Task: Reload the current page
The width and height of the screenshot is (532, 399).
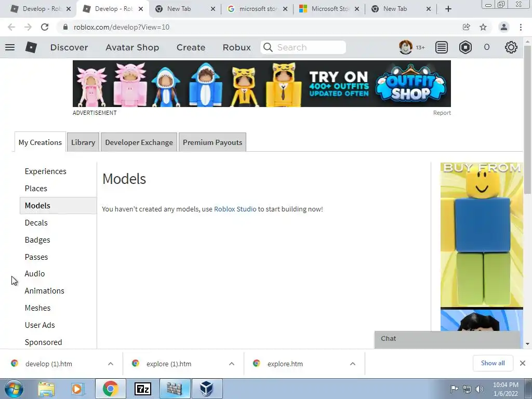Action: [45, 27]
